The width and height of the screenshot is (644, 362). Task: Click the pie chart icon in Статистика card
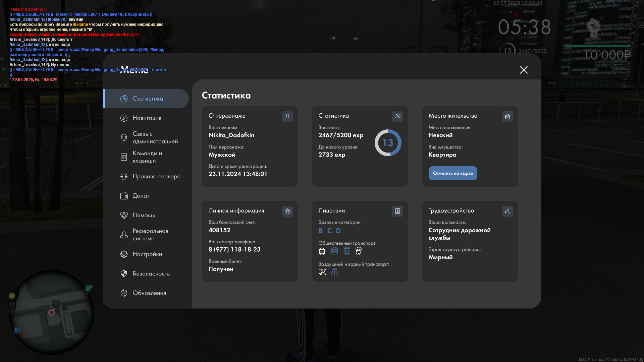(397, 116)
